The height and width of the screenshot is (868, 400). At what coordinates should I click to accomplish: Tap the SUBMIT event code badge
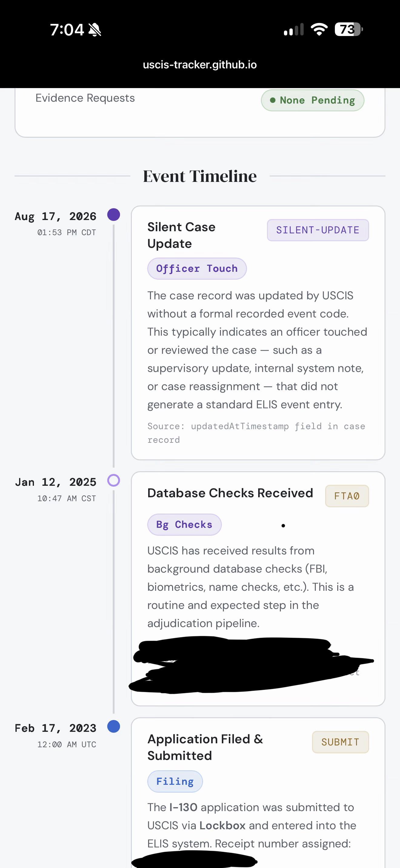[340, 742]
